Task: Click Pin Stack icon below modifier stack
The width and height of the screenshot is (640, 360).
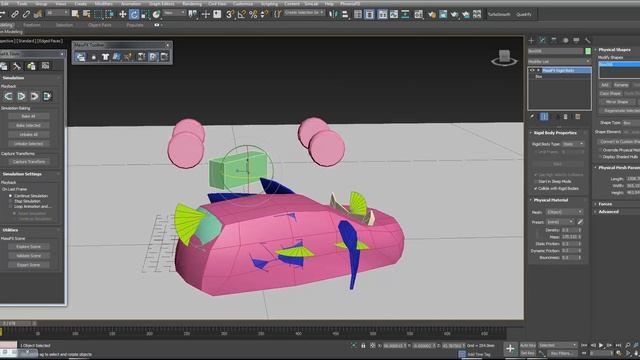Action: [532, 117]
